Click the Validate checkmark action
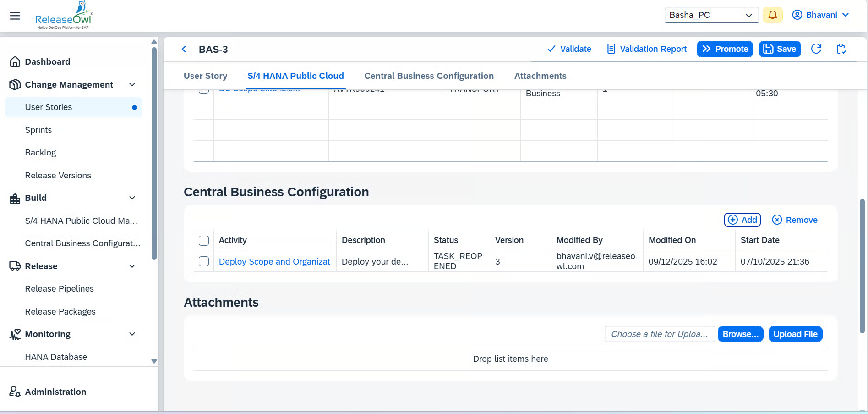The height and width of the screenshot is (414, 868). click(x=569, y=49)
